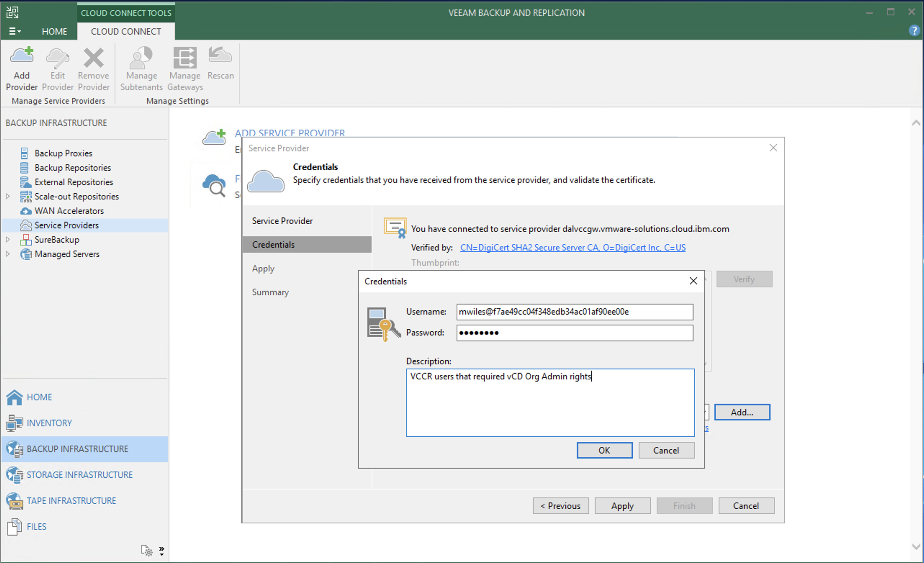
Task: Switch to the Home ribbon tab
Action: tap(54, 31)
